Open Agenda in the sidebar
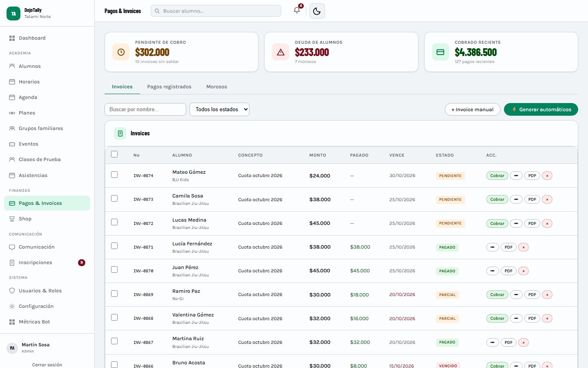The width and height of the screenshot is (588, 368). [47, 97]
